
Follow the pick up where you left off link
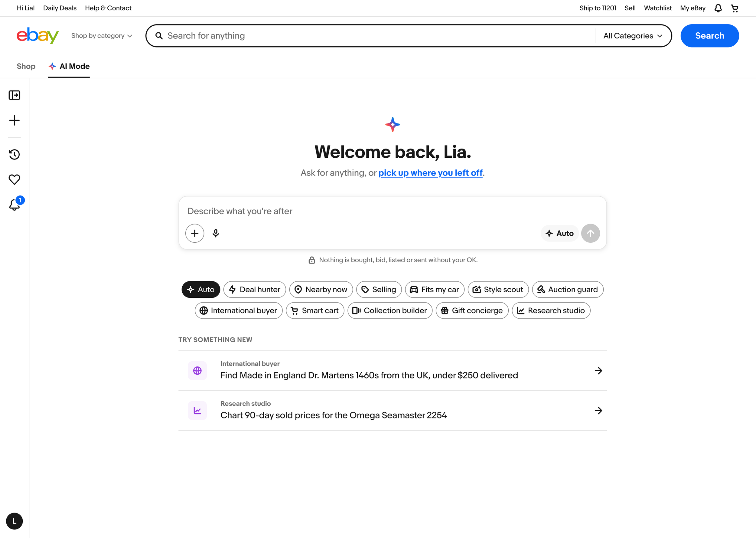(x=430, y=173)
